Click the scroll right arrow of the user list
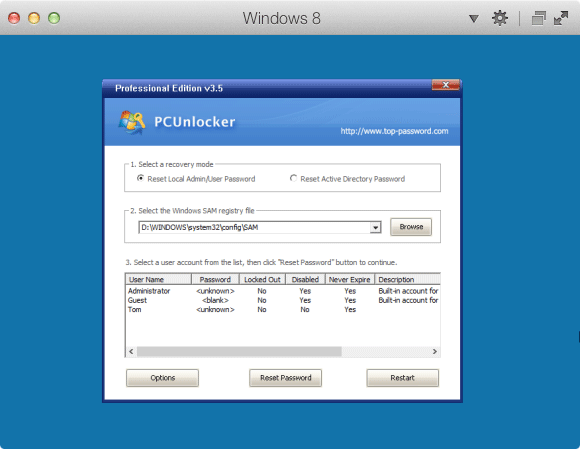Image resolution: width=580 pixels, height=449 pixels. click(435, 351)
